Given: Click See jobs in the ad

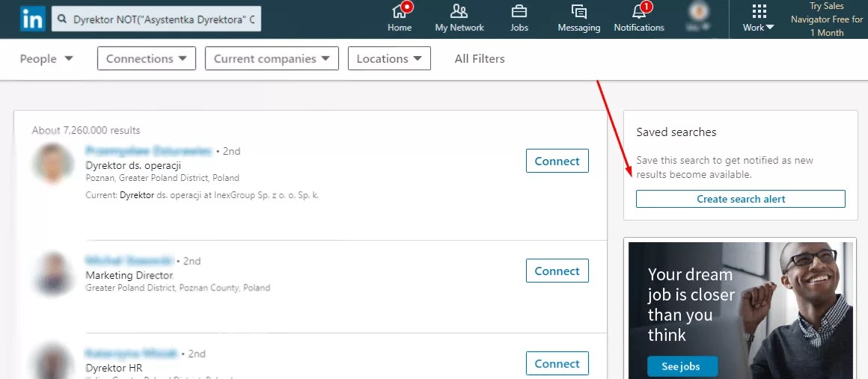Looking at the screenshot, I should point(682,366).
